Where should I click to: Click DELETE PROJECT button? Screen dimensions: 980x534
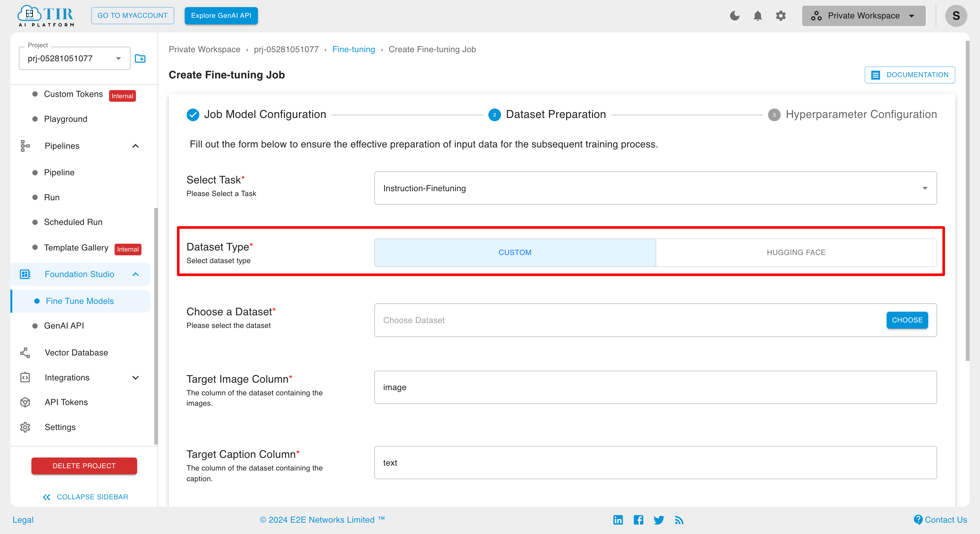(84, 466)
